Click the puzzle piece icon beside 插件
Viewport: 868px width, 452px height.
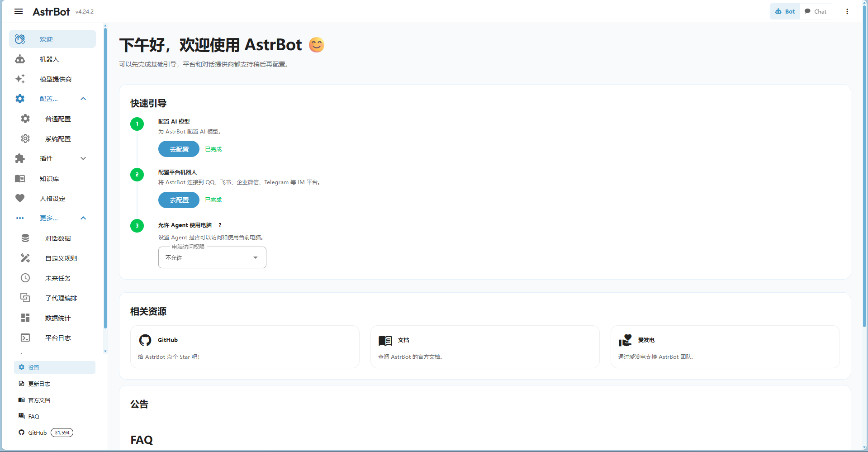(20, 158)
